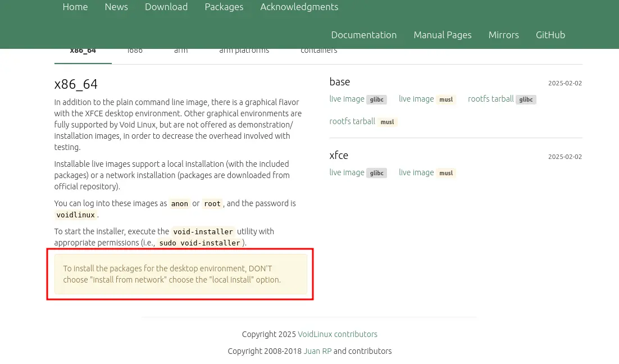Open the Download nav link
This screenshot has width=619, height=364.
166,7
